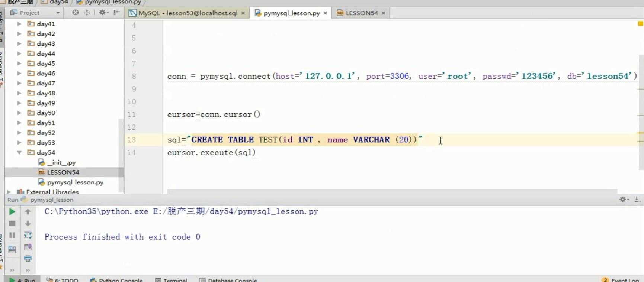Open the Database Console tool window

pos(228,279)
